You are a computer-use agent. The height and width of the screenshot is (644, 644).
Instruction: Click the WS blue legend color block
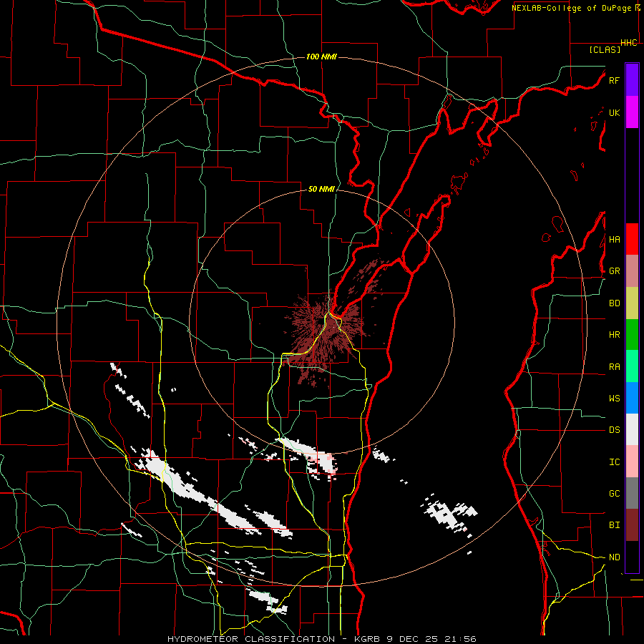coord(632,398)
